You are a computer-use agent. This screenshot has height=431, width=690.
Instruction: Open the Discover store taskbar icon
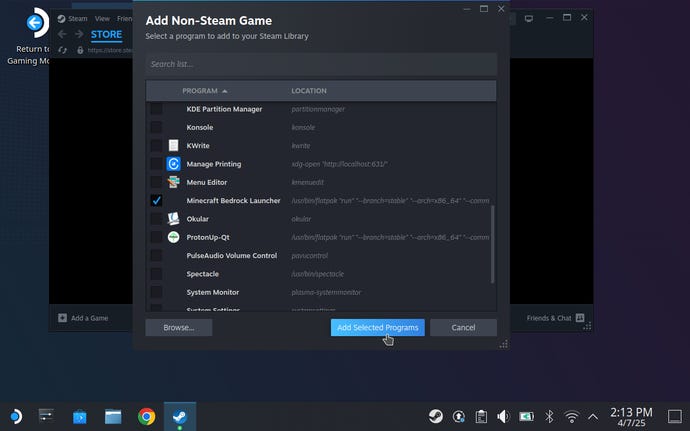click(x=80, y=416)
